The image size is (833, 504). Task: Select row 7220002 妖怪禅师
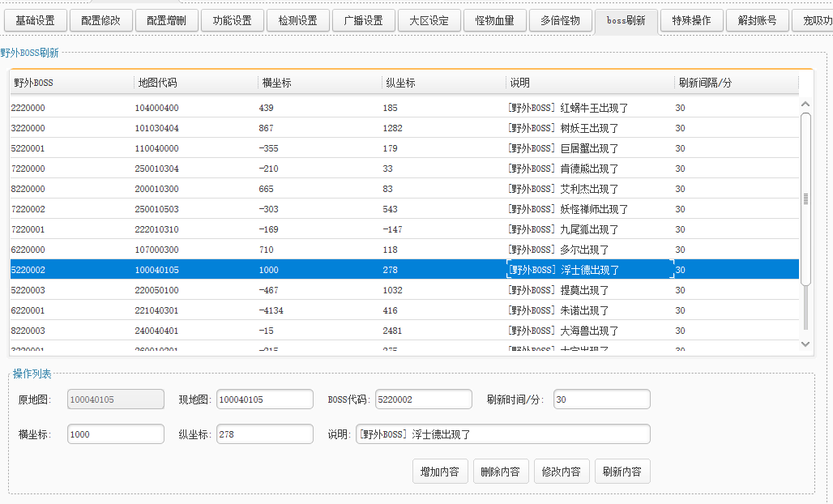click(x=404, y=209)
